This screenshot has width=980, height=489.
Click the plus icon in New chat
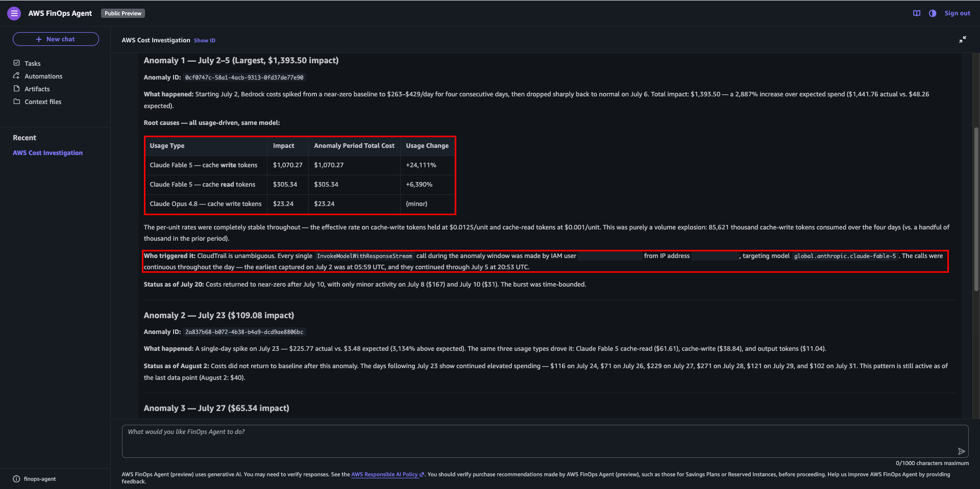click(39, 39)
